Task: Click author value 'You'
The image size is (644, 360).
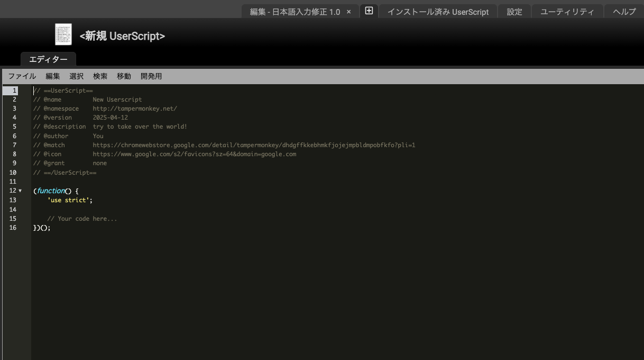Action: (98, 136)
